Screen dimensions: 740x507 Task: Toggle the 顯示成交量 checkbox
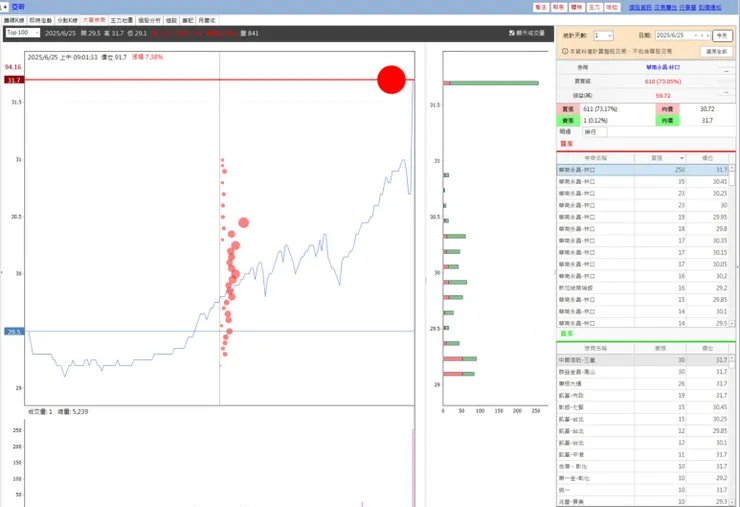coord(512,33)
